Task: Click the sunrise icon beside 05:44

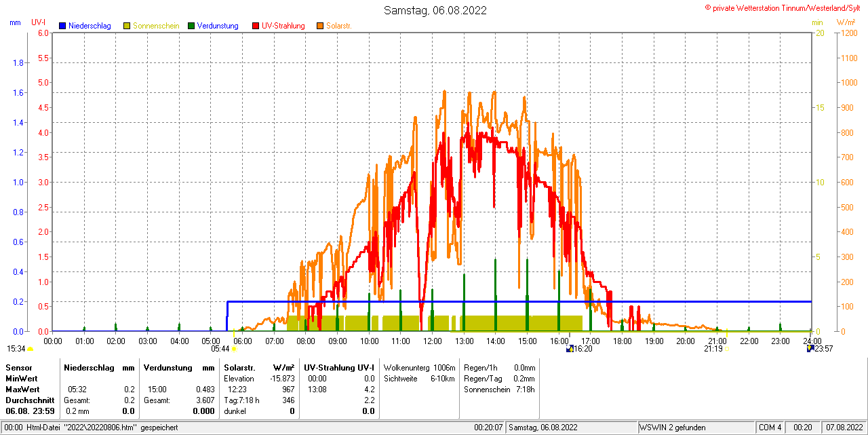Action: [x=234, y=349]
